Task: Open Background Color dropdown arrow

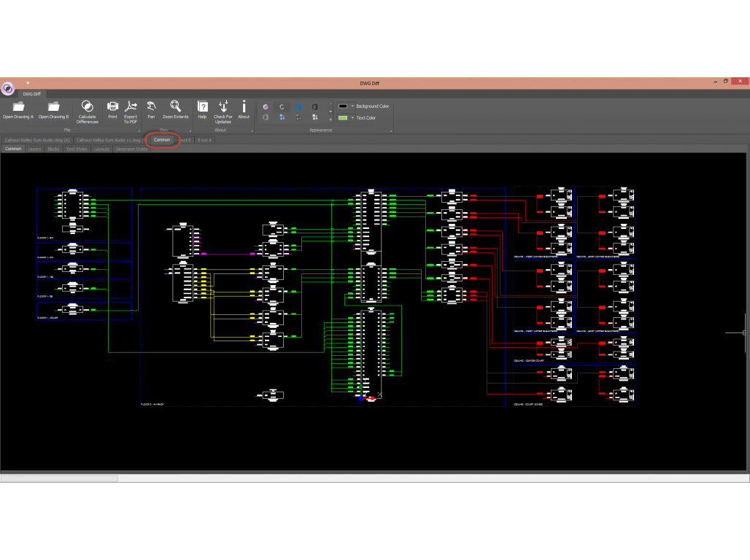Action: click(x=352, y=106)
